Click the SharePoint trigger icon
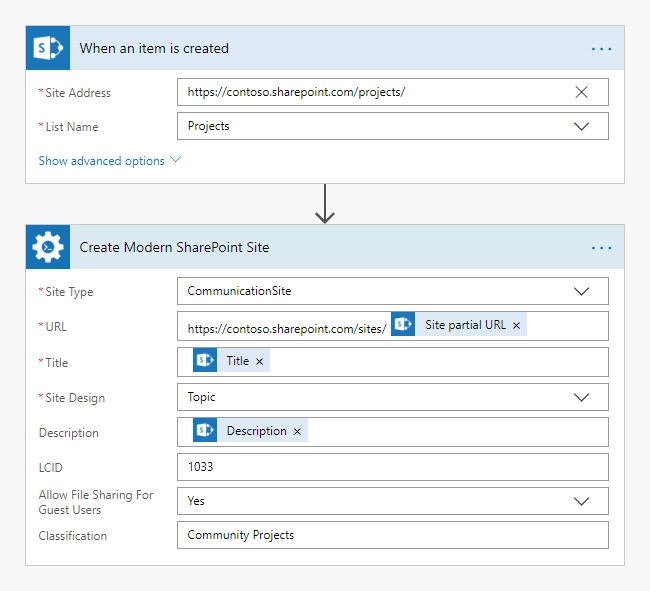This screenshot has height=591, width=650. (x=48, y=48)
